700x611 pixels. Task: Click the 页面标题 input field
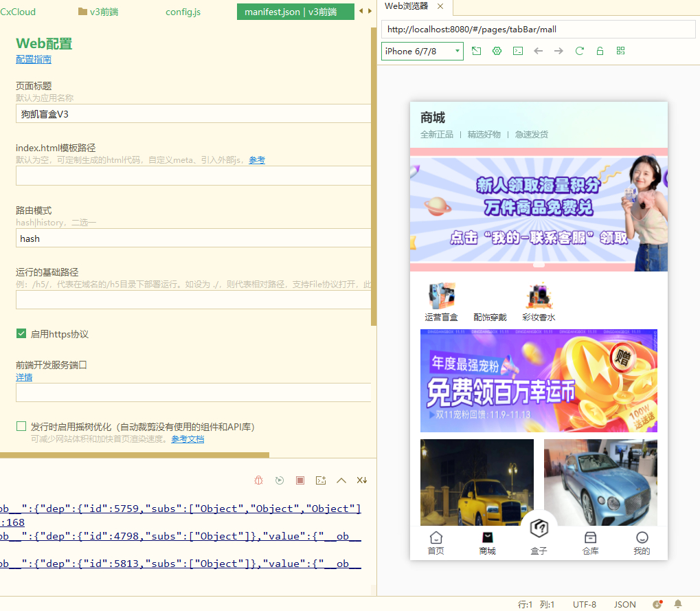tap(192, 114)
